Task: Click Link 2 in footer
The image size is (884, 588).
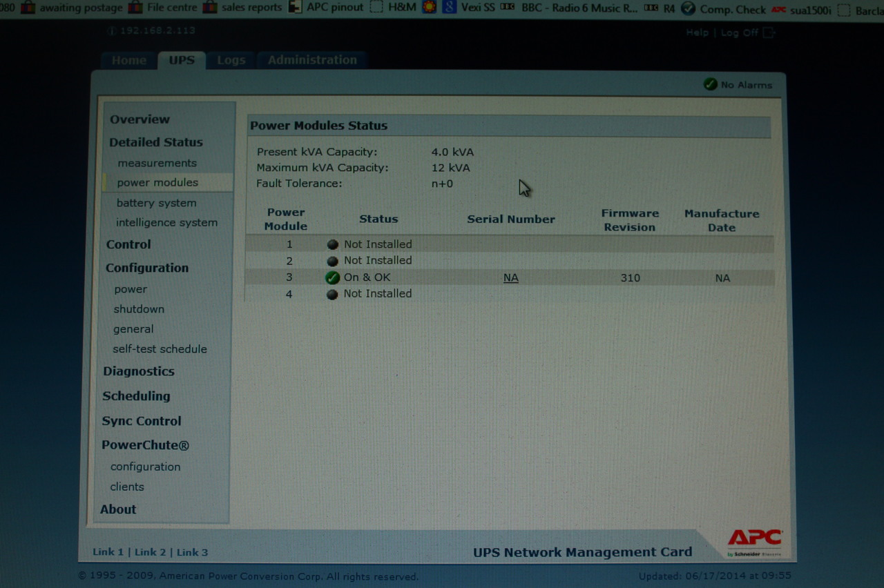Action: coord(151,552)
